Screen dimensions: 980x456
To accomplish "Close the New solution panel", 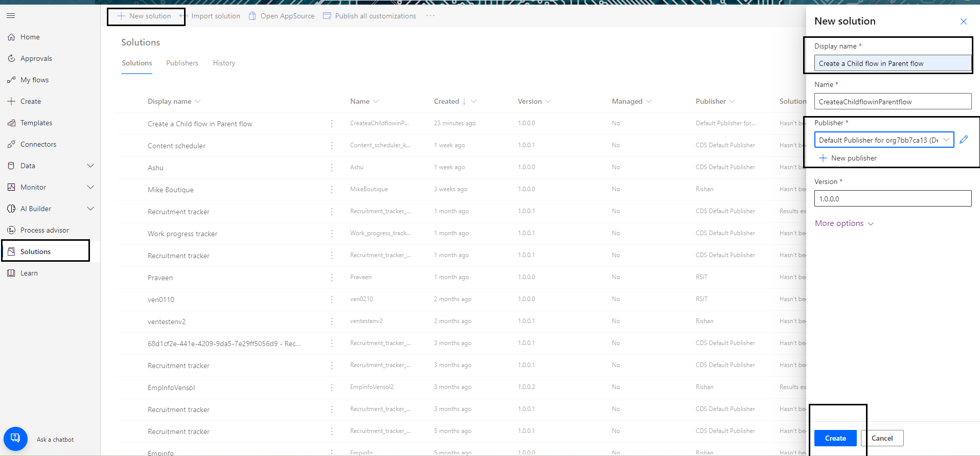I will [x=964, y=21].
